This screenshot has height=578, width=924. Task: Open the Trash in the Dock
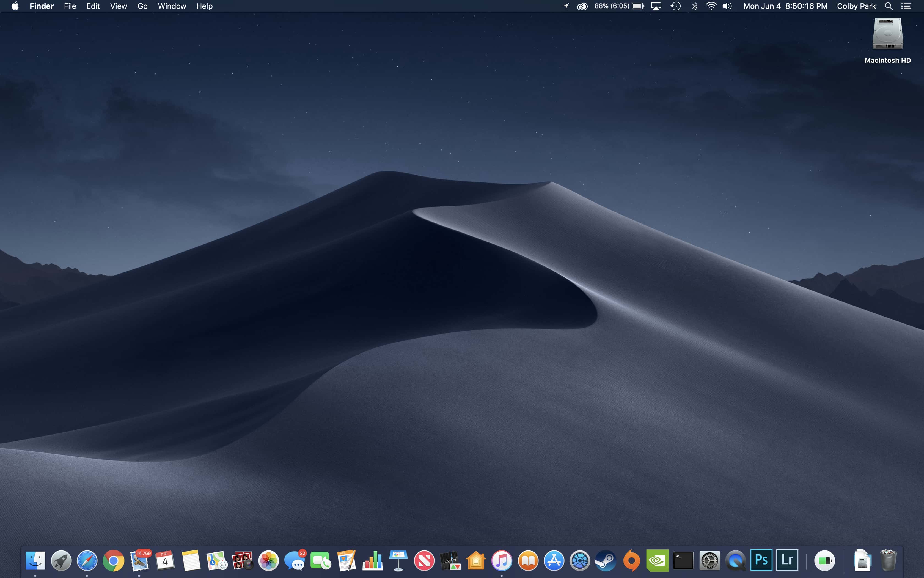[889, 561]
